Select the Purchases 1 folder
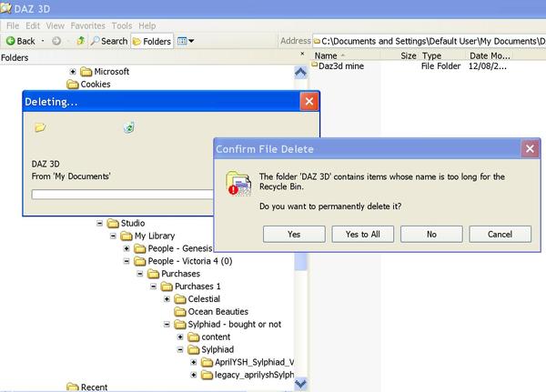Screen dimensions: 546x392 (191, 286)
